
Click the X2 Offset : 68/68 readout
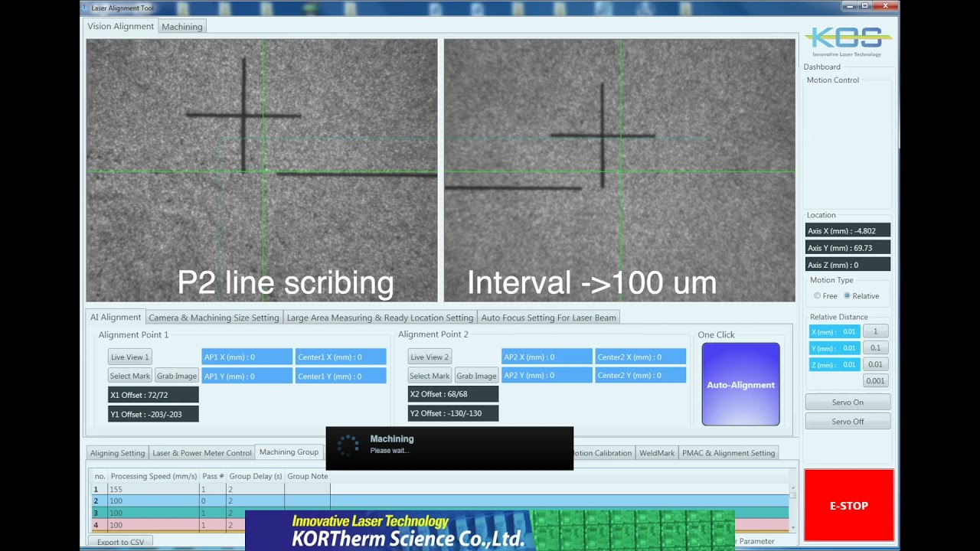[453, 394]
